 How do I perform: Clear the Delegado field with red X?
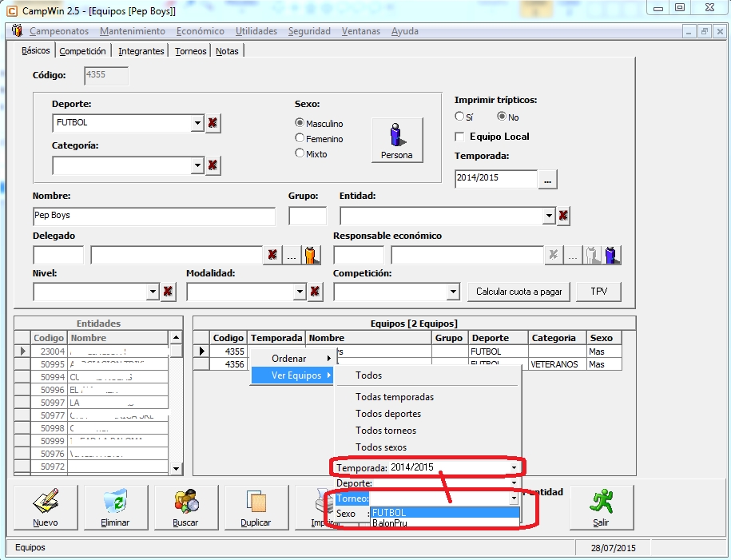[272, 255]
